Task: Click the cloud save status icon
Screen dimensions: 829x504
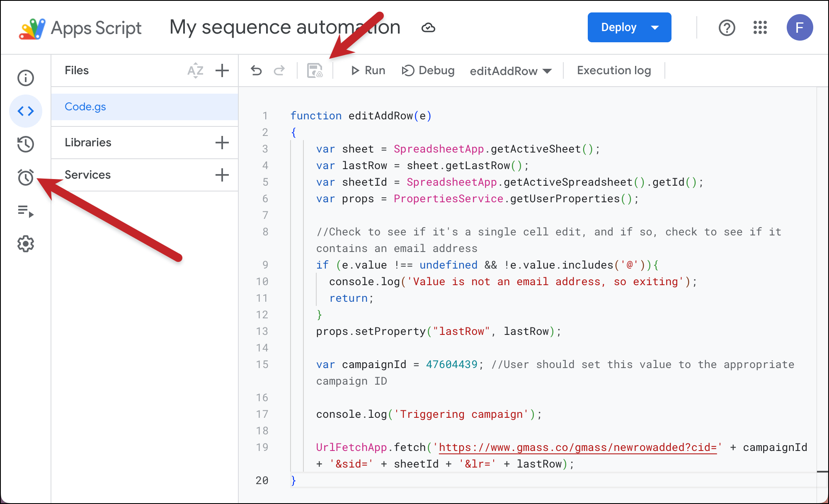Action: (428, 28)
